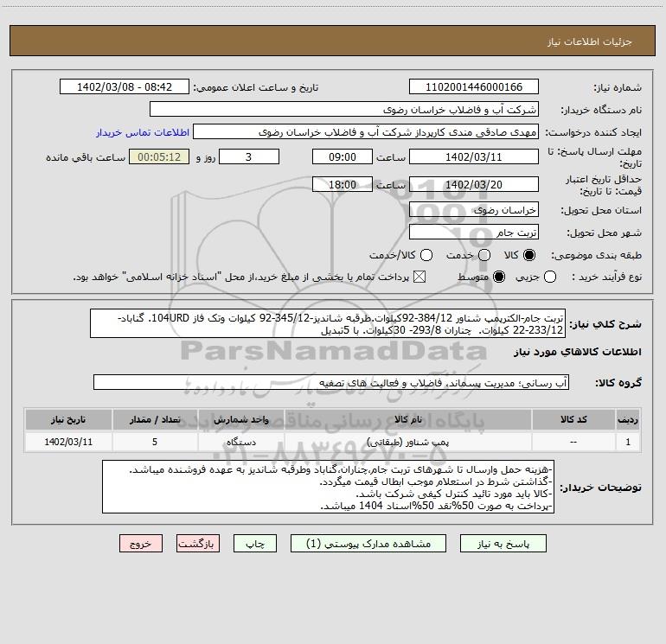This screenshot has height=644, width=666.
Task: Click the request creator name field
Action: tap(366, 131)
